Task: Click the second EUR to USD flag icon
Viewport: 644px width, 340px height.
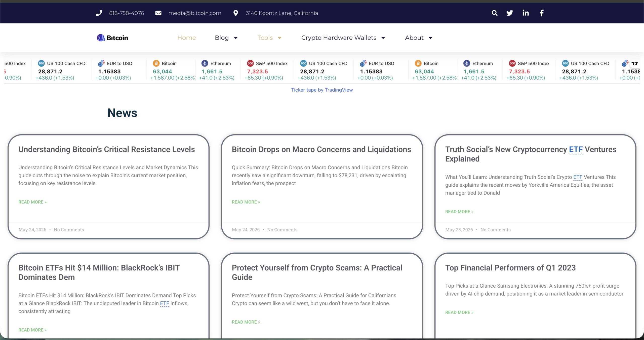Action: [x=363, y=63]
